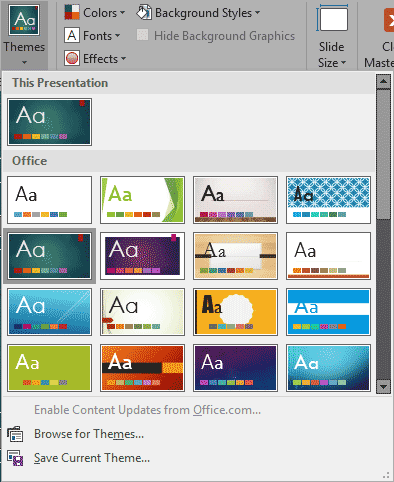The width and height of the screenshot is (394, 482).
Task: Apply the blue circle-pattern theme
Action: [x=328, y=200]
